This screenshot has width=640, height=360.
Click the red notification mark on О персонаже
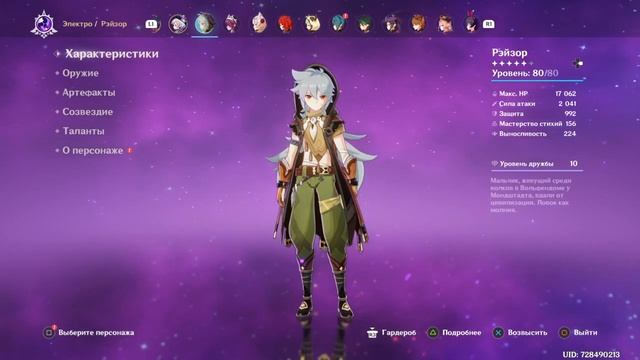click(x=129, y=150)
